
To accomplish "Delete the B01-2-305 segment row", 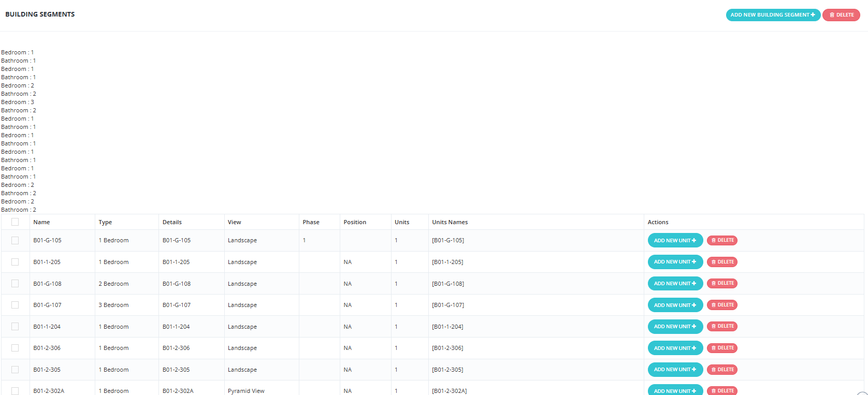I will click(x=722, y=370).
